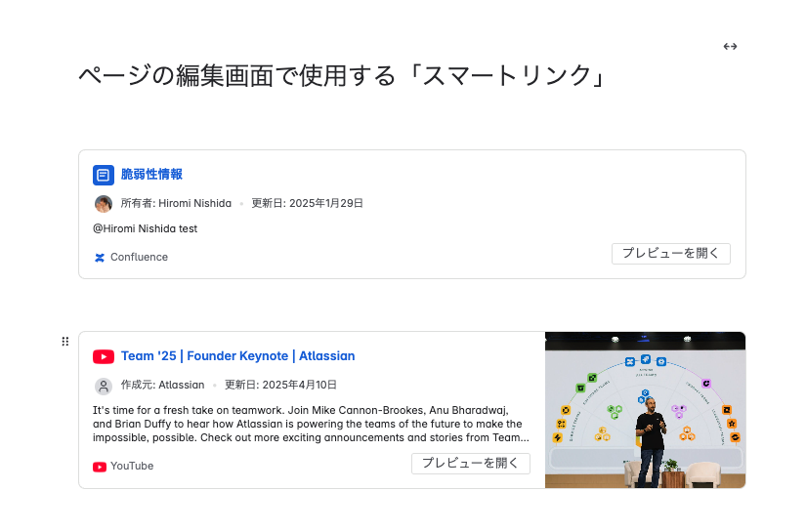Click the '更新日: 2025年1月29日' text
This screenshot has width=806, height=532.
(x=308, y=203)
